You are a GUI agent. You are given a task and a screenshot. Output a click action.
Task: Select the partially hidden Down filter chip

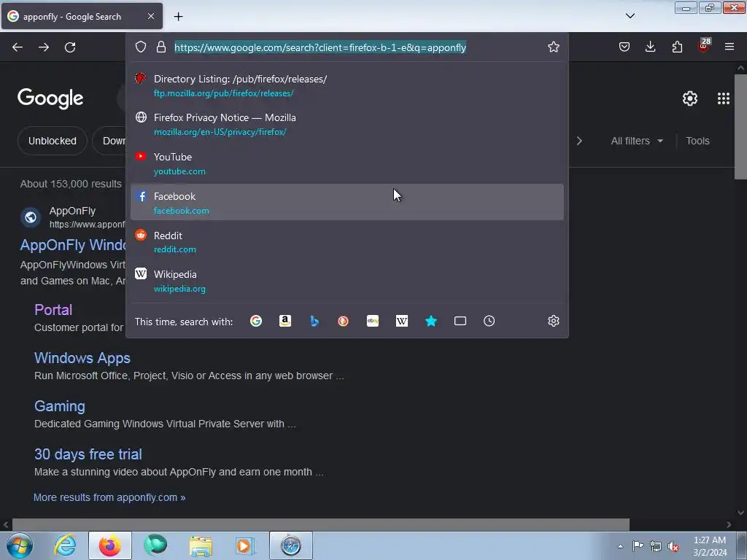[109, 141]
